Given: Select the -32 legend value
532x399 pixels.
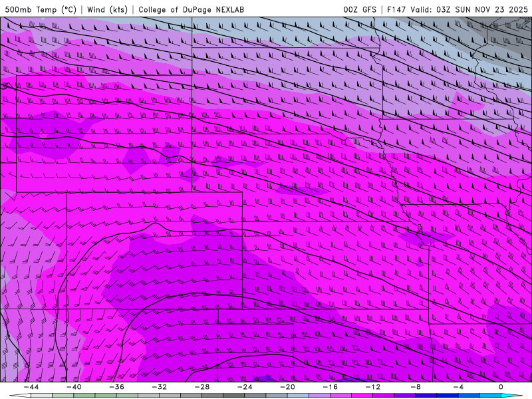Looking at the screenshot, I should (160, 387).
